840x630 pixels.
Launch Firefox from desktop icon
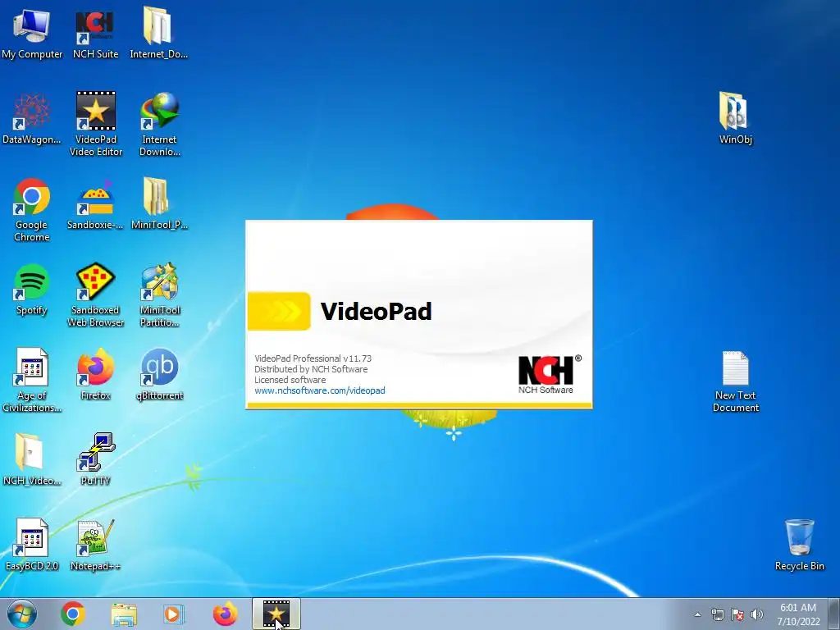point(95,374)
